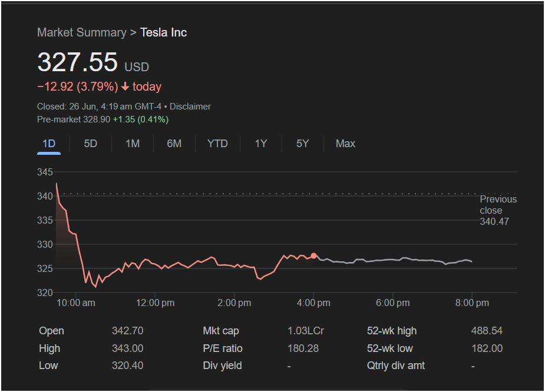Click the market close dot on the chart
Viewport: 545px width, 392px height.
coord(313,255)
